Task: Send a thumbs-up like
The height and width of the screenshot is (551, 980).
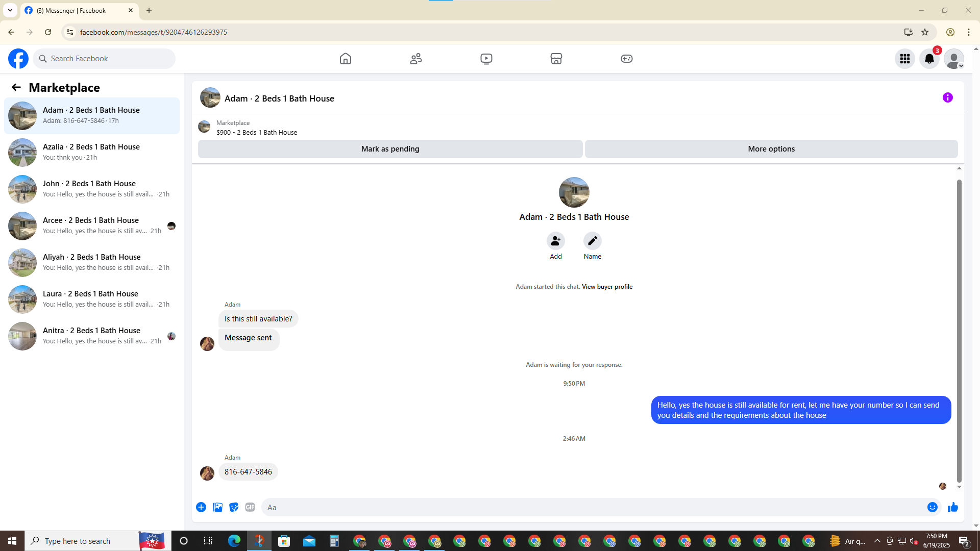Action: 953,507
